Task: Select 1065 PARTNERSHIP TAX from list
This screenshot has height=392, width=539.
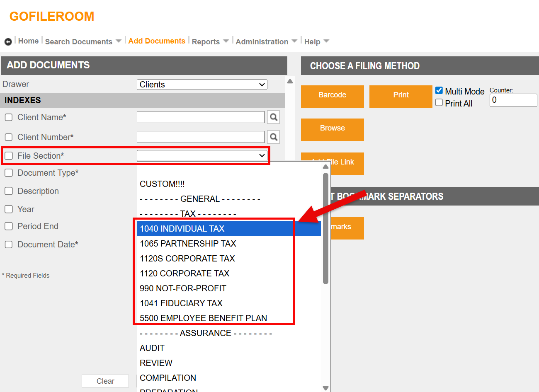Action: [x=188, y=244]
